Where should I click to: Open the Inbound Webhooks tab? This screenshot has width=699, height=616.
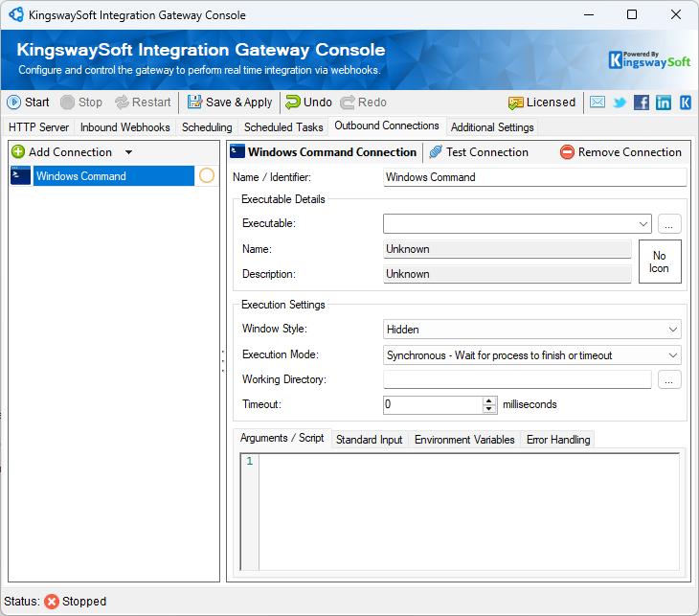click(124, 127)
